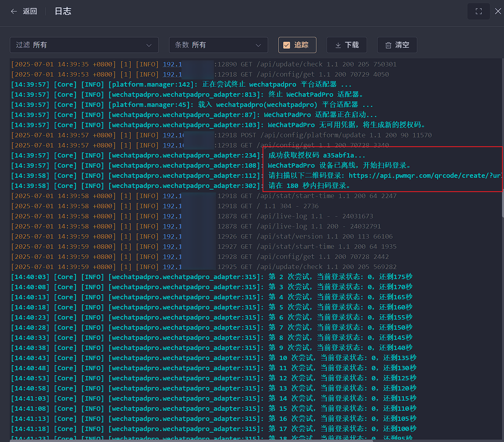Select the log line WeChatPadPro 适配器正在启动

pyautogui.click(x=194, y=115)
